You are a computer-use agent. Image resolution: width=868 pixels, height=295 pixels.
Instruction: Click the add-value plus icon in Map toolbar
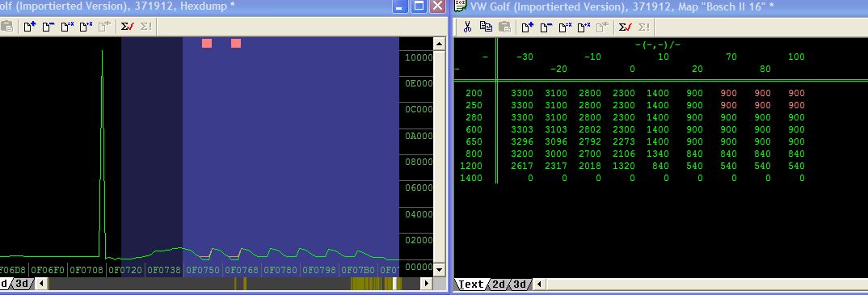click(x=527, y=27)
